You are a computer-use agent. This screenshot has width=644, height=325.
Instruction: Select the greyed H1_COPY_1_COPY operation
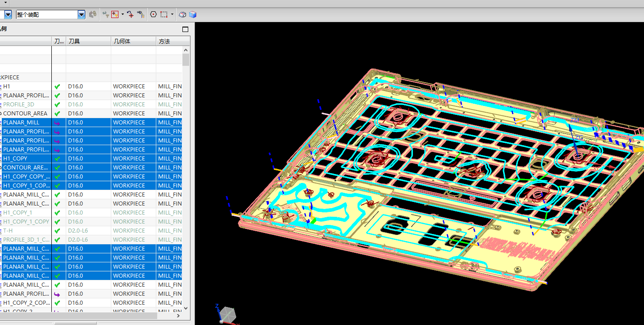pyautogui.click(x=26, y=221)
